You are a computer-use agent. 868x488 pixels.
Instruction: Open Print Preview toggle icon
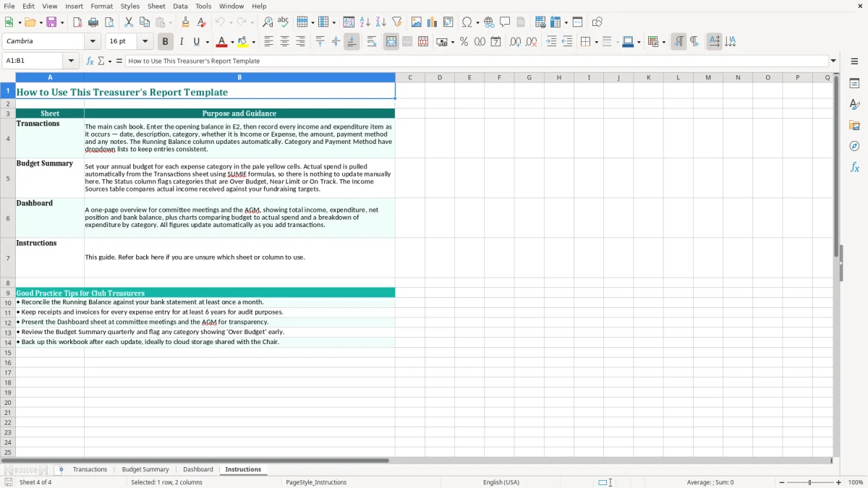109,22
